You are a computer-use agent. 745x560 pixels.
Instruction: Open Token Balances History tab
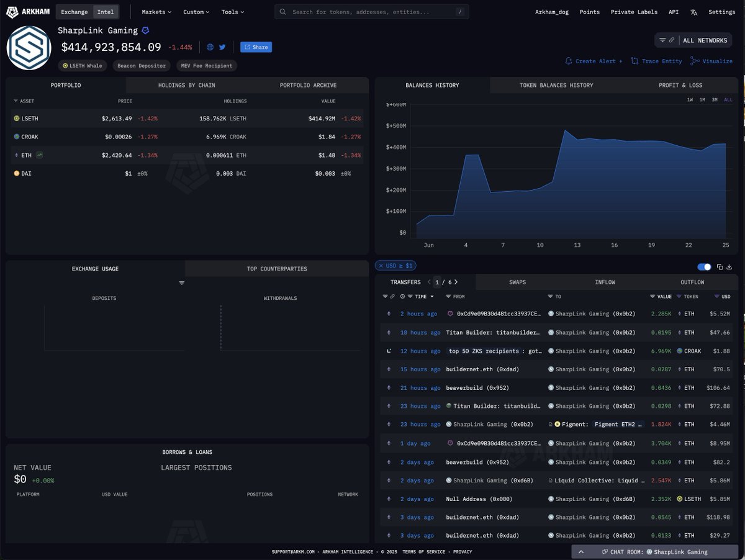click(x=556, y=85)
